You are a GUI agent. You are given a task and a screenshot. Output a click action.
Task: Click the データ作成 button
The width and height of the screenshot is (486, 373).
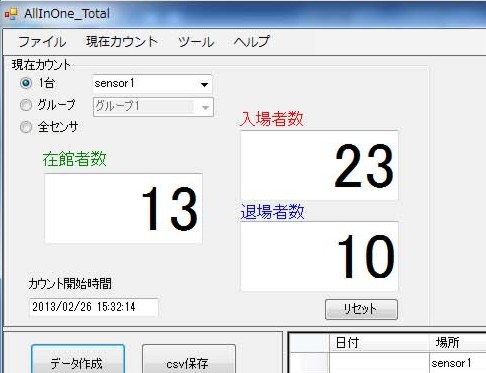tap(78, 359)
